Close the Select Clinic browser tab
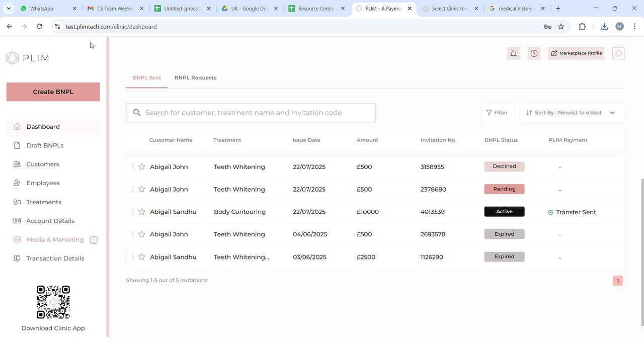Screen dimensions: 644x342 476,9
